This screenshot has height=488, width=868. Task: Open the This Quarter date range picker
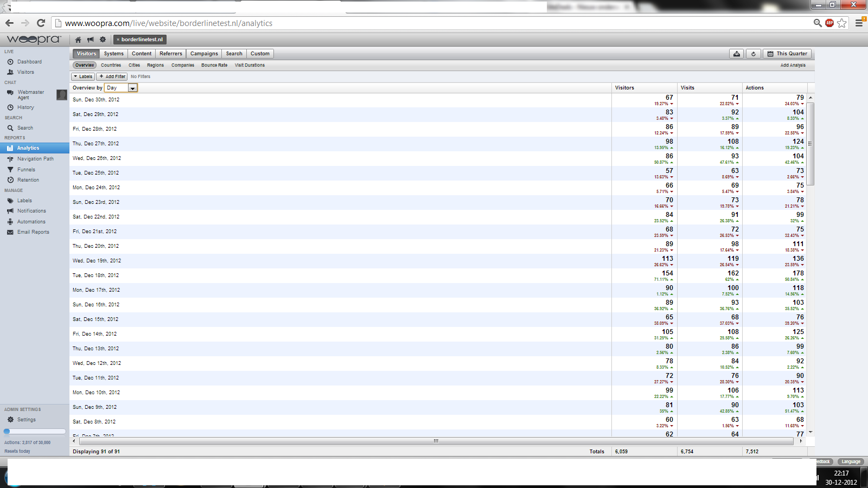pos(787,54)
